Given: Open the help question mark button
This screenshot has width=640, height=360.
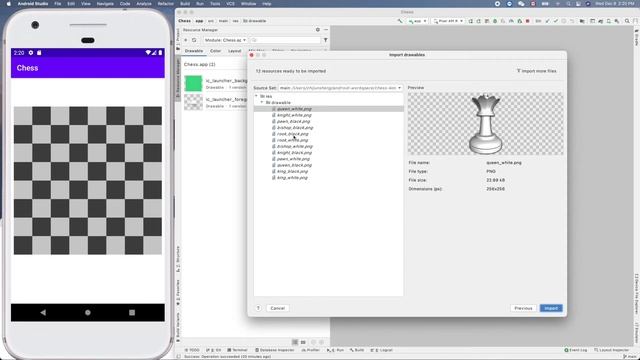Looking at the screenshot, I should point(258,308).
